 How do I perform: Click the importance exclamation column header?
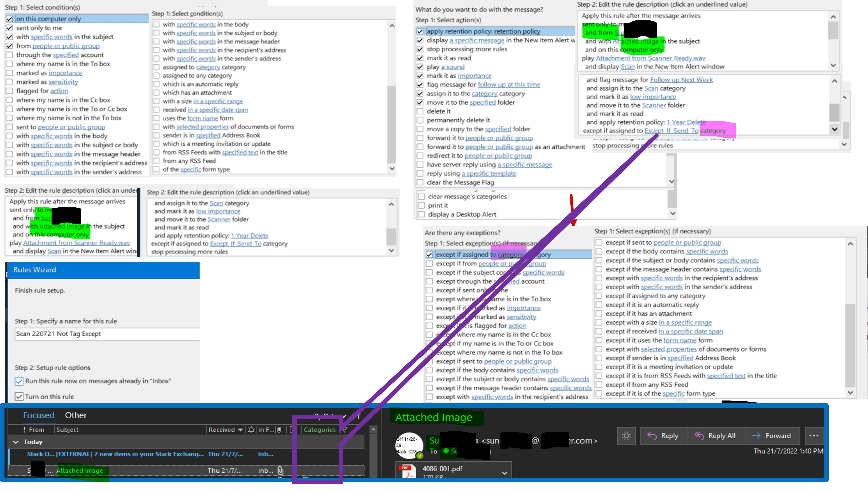(x=24, y=430)
